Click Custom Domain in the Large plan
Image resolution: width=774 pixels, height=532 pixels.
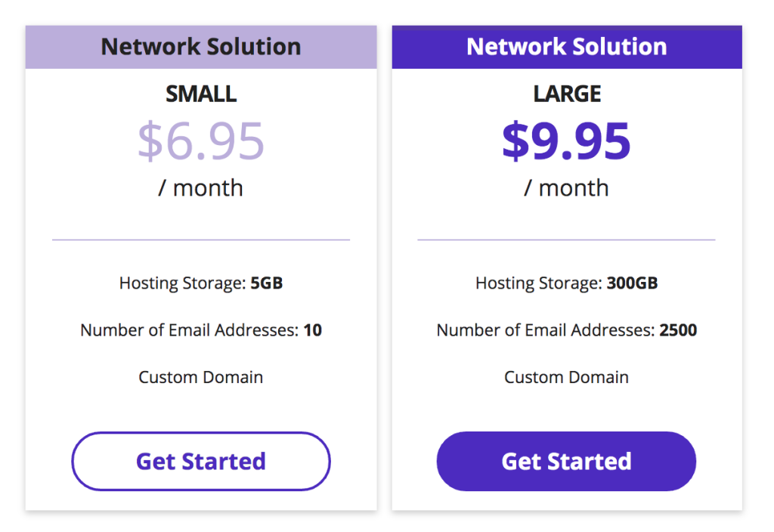[566, 377]
